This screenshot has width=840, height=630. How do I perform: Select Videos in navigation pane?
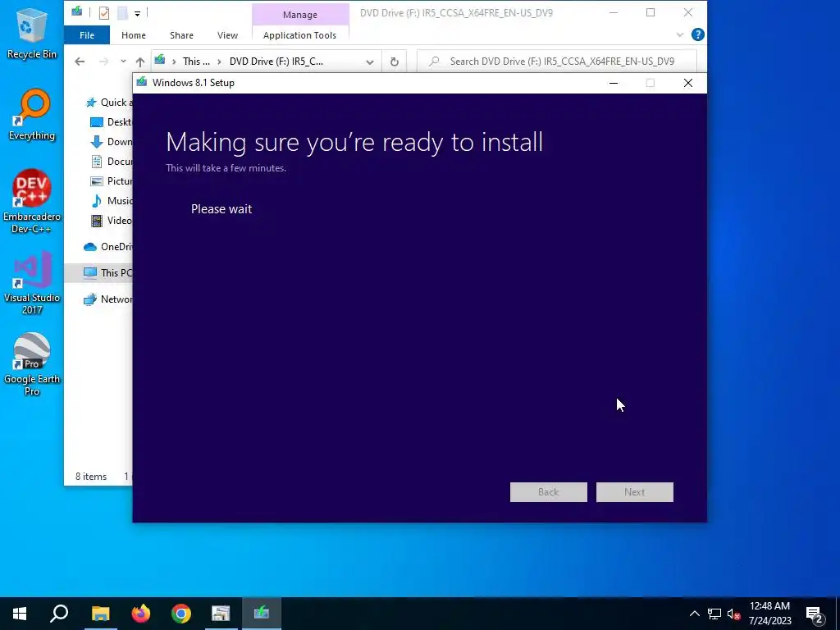click(x=112, y=221)
